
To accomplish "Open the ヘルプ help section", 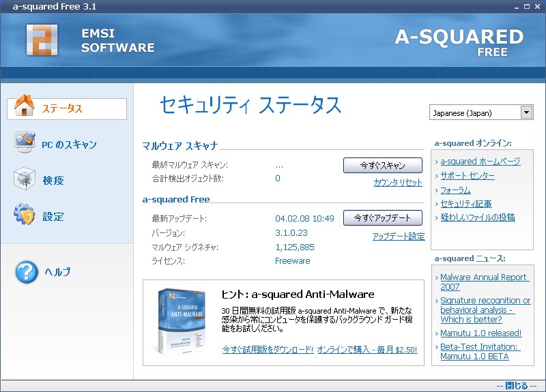I will (x=57, y=271).
